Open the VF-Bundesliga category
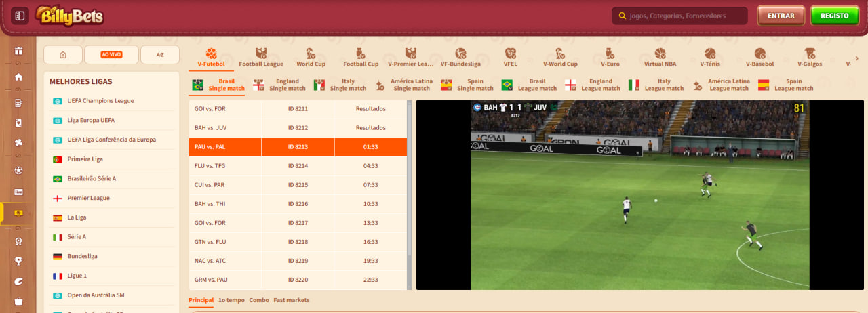Image resolution: width=868 pixels, height=313 pixels. click(460, 58)
